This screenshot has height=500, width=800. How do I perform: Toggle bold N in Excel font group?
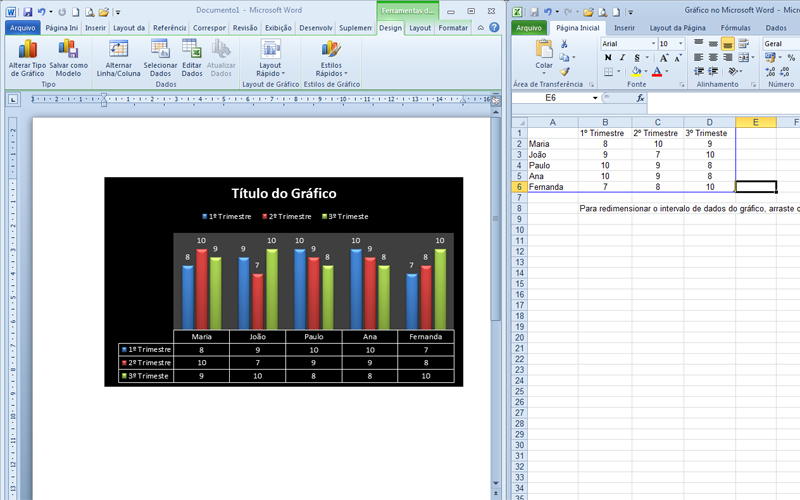[x=608, y=58]
